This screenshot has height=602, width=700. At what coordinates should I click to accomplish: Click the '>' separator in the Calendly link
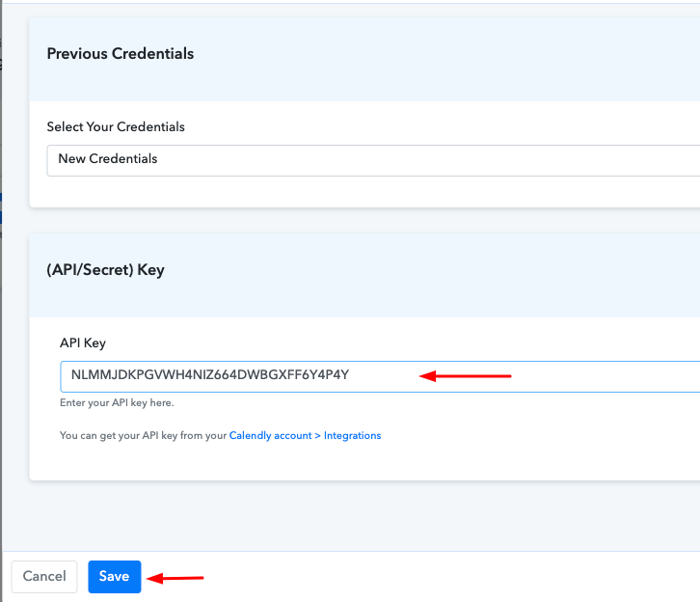click(x=317, y=435)
